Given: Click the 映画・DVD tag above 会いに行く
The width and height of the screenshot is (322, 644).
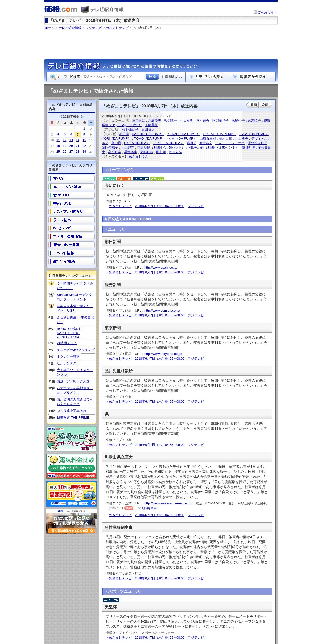Looking at the screenshot, I should pyautogui.click(x=157, y=179).
